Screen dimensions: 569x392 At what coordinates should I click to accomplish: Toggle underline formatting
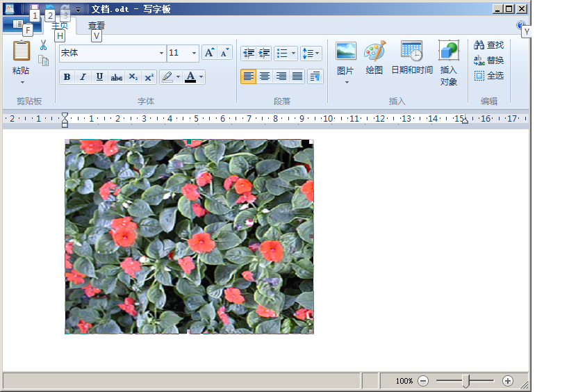click(x=99, y=77)
